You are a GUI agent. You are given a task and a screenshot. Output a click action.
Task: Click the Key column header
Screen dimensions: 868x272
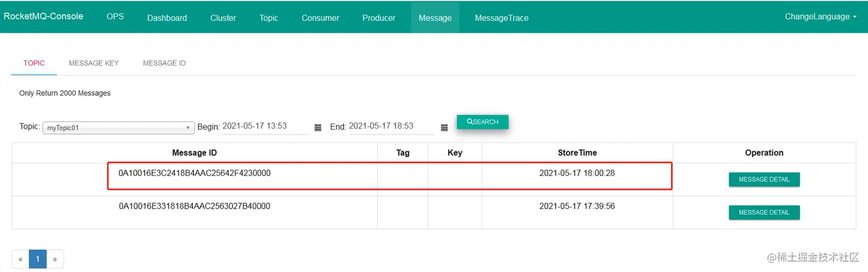[455, 153]
